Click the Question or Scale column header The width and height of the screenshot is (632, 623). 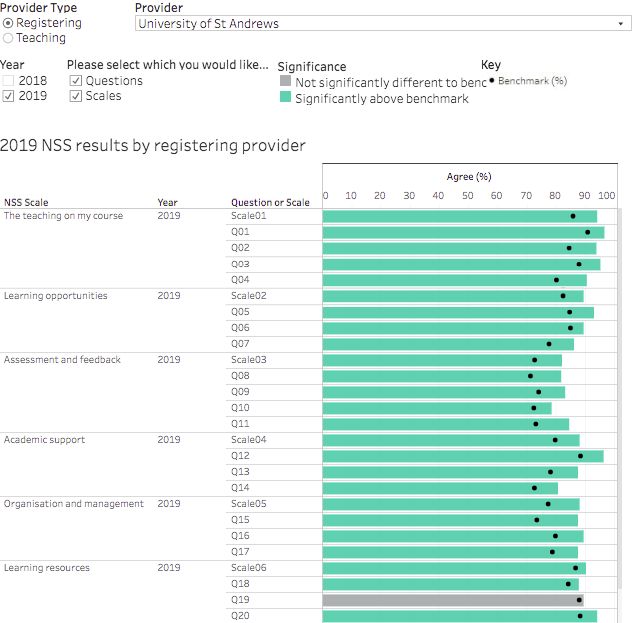click(270, 202)
